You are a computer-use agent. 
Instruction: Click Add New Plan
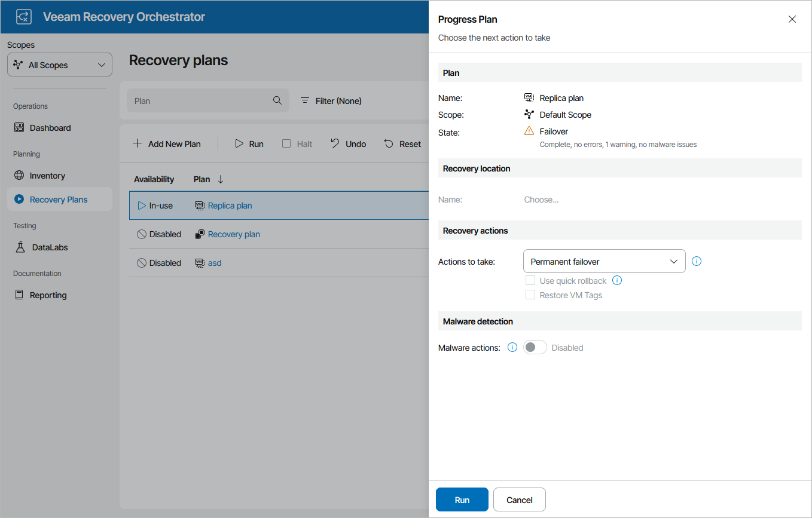(167, 143)
